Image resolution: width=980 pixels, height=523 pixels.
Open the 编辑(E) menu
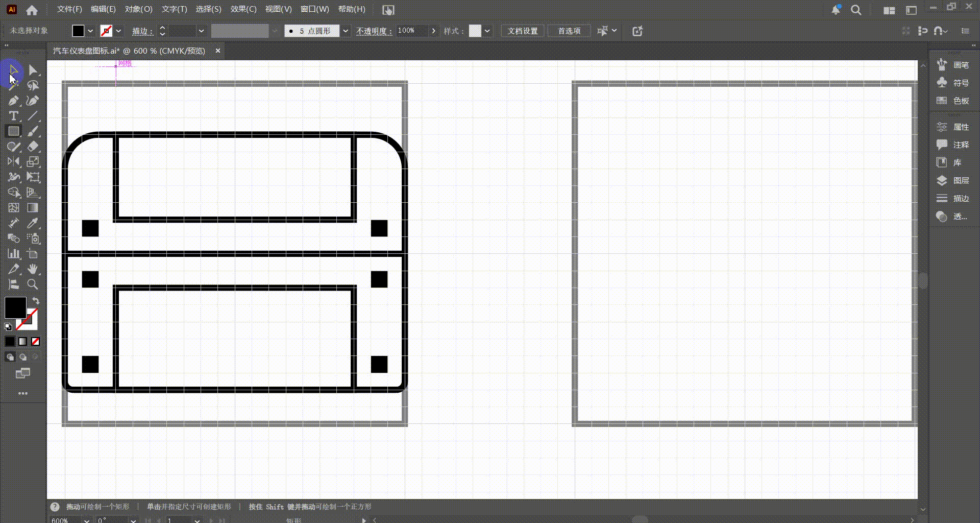(103, 9)
